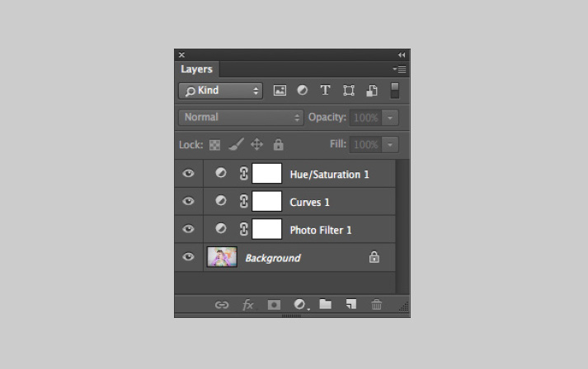
Task: Select the Hue/Saturation 1 layer mask thumbnail
Action: (x=266, y=174)
